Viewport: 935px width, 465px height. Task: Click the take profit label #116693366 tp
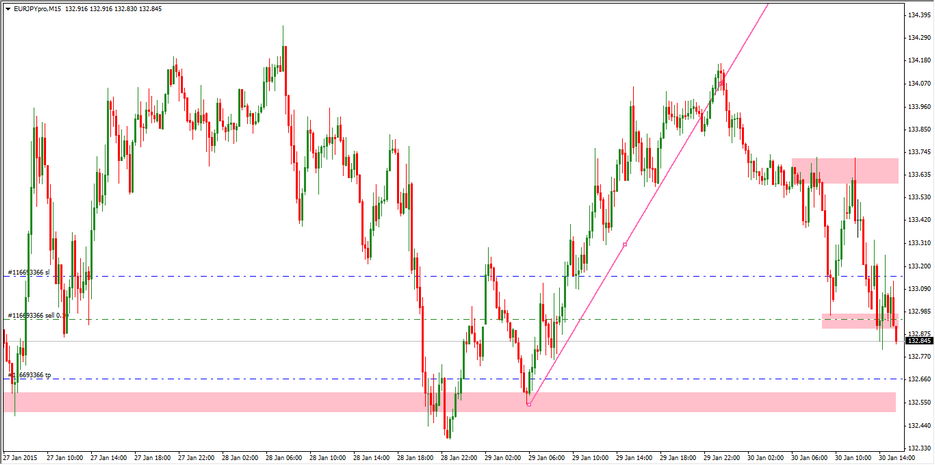pos(32,375)
